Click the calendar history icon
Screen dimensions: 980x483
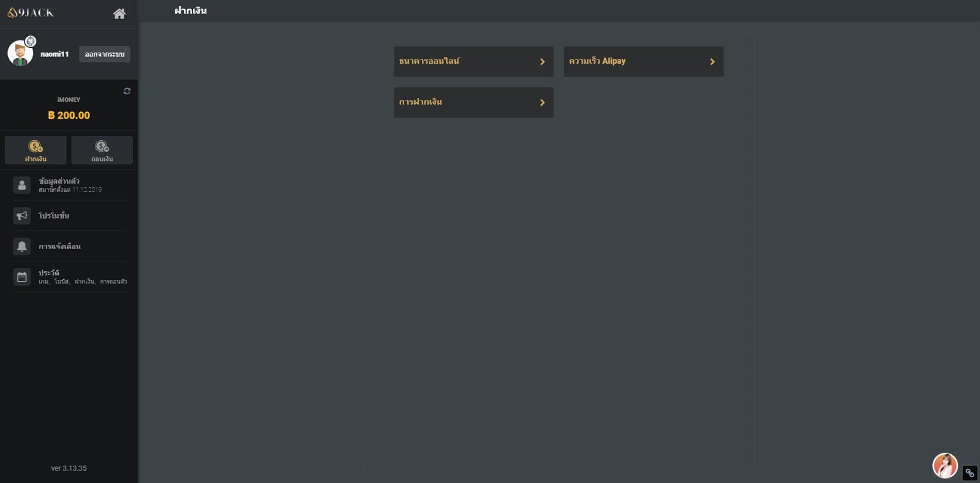[22, 277]
